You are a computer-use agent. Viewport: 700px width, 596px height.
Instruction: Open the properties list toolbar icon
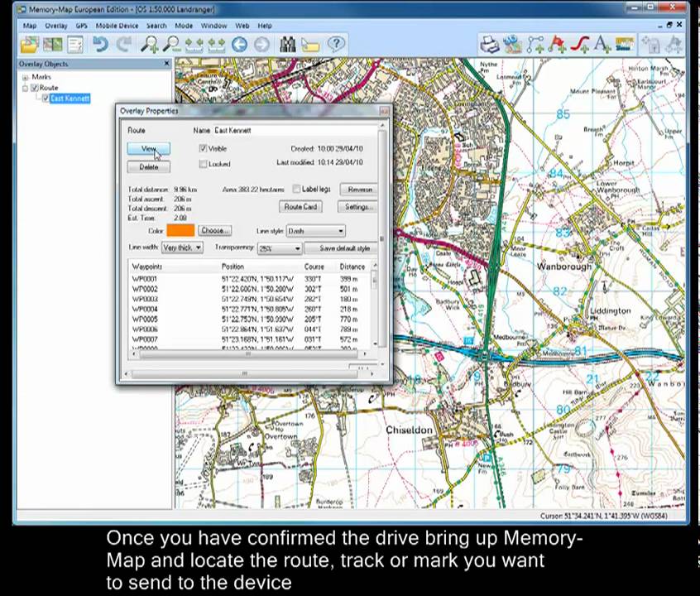point(75,44)
